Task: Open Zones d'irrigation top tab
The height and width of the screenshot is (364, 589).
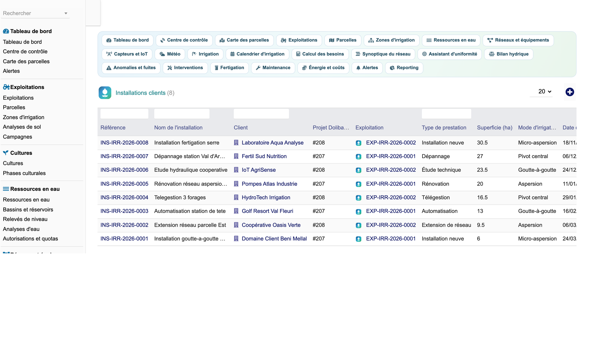Action: point(391,40)
